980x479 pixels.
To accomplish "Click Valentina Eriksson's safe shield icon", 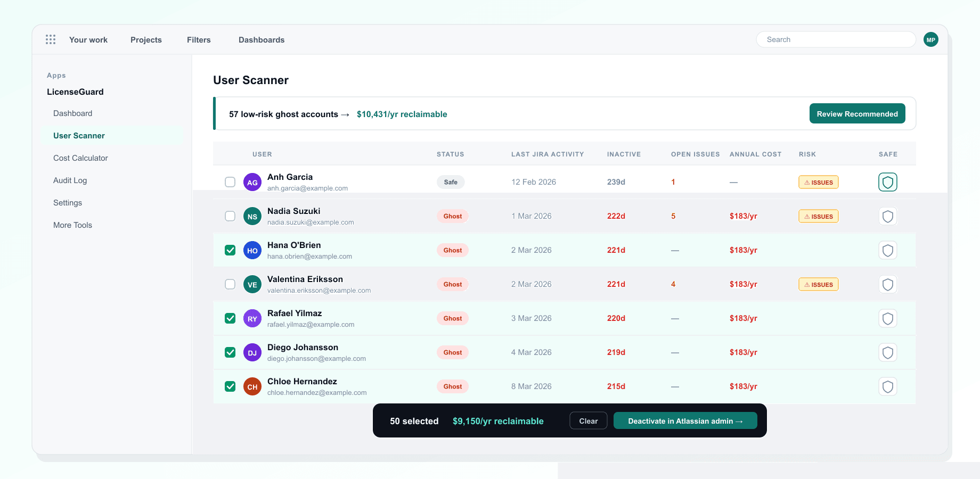I will pos(888,284).
